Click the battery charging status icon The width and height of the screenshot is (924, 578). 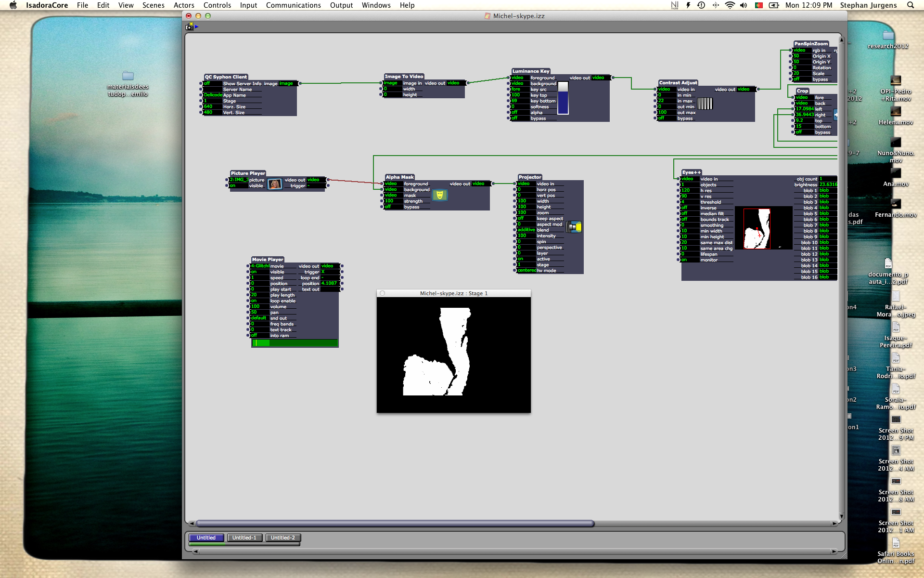coord(774,5)
